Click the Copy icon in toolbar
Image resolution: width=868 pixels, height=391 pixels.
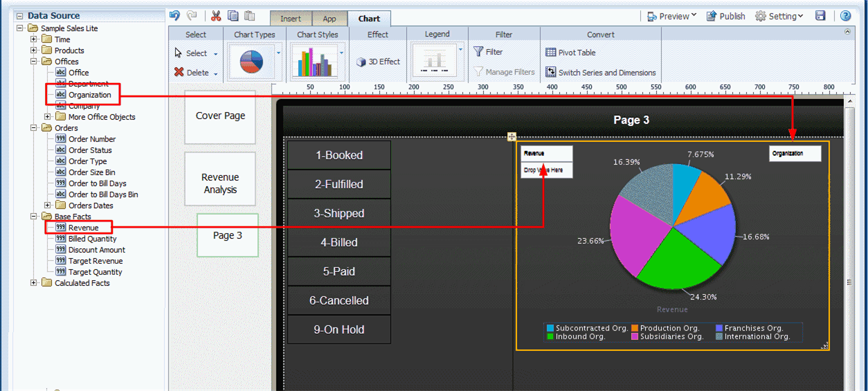pos(233,15)
